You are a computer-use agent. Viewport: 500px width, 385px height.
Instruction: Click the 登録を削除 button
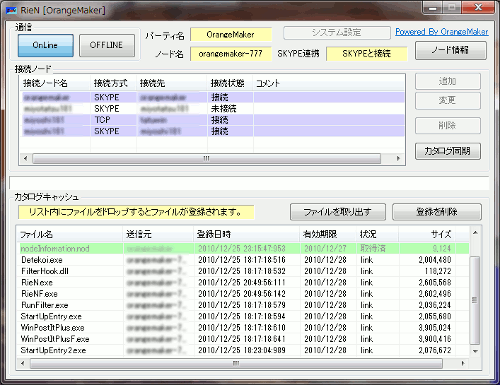coord(437,212)
